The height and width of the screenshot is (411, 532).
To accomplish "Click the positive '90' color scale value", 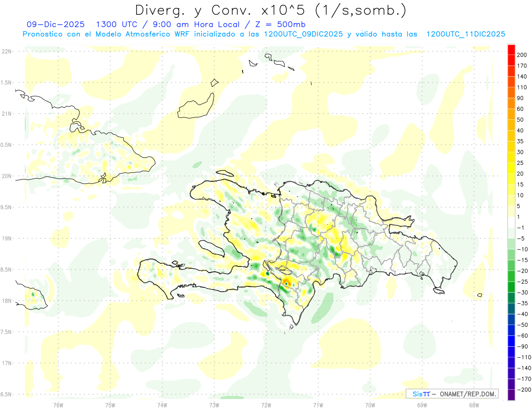I will (x=520, y=98).
